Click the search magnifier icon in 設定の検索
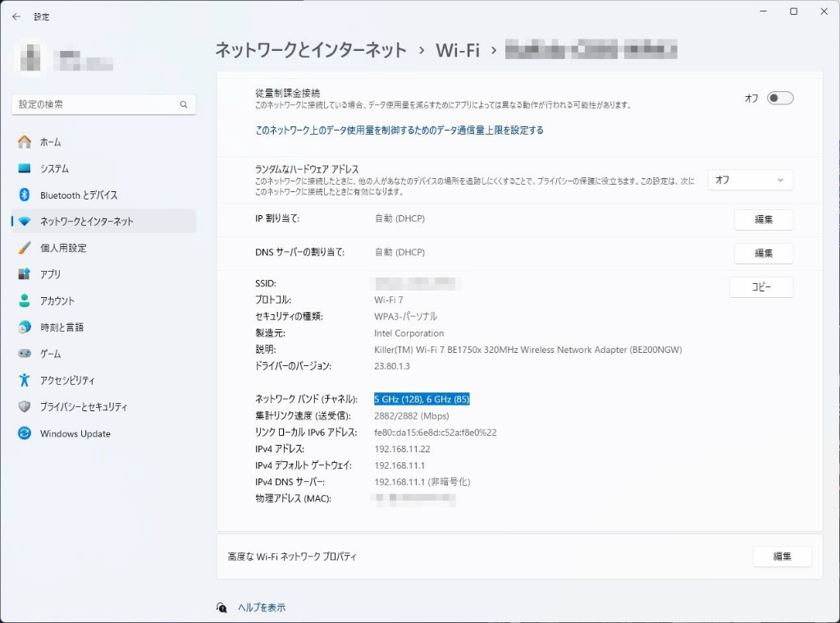840x623 pixels. 184,104
